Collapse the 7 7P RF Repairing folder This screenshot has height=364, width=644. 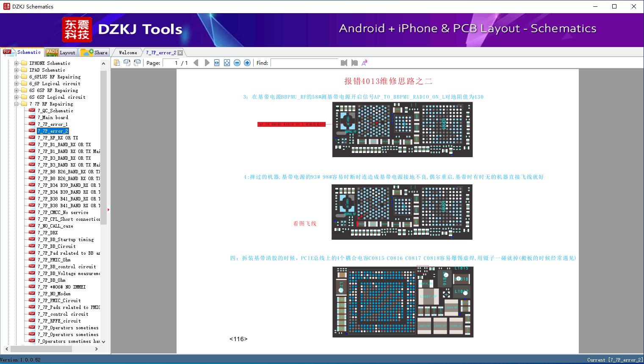(17, 104)
